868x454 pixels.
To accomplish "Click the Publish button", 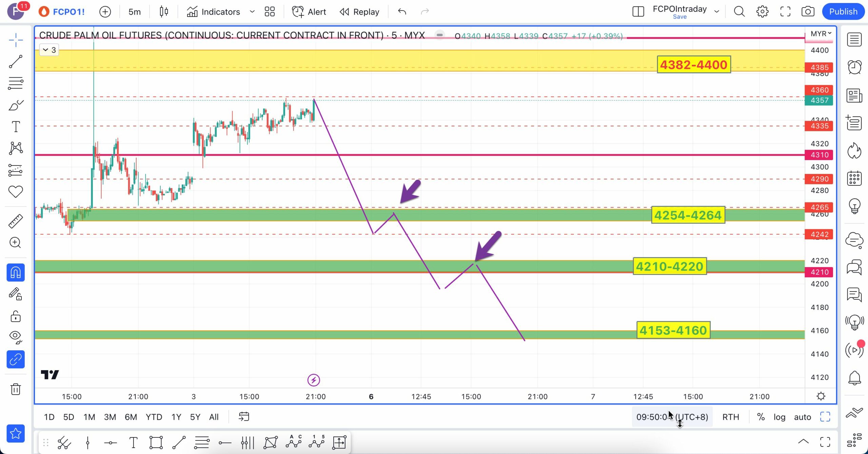I will tap(843, 12).
